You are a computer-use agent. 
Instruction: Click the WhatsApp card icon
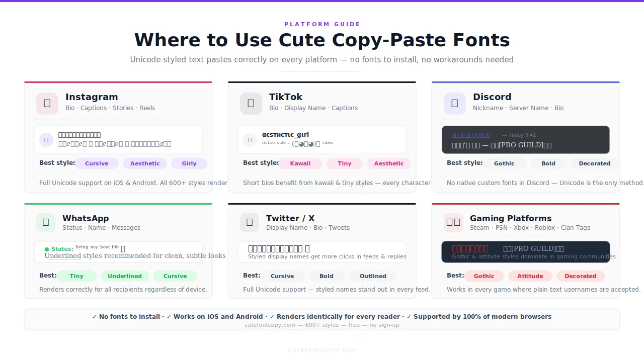click(46, 222)
